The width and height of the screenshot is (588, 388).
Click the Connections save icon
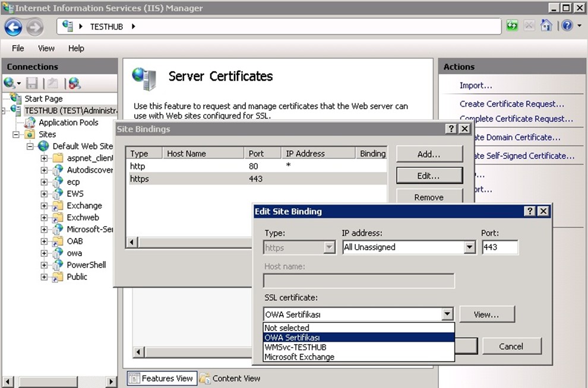(32, 84)
